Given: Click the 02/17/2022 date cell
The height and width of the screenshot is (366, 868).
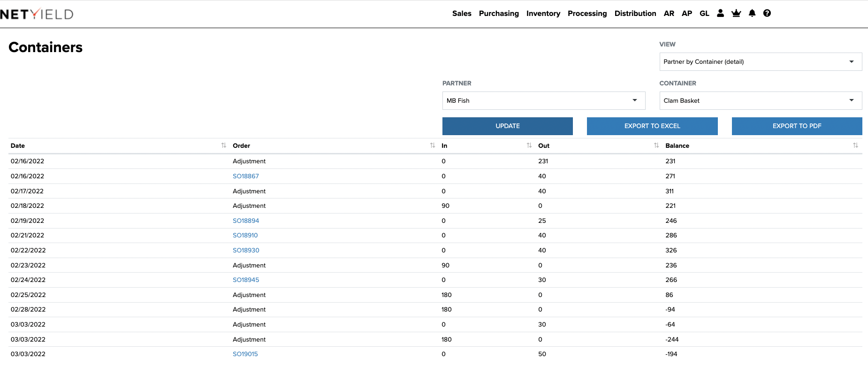Looking at the screenshot, I should click(27, 191).
